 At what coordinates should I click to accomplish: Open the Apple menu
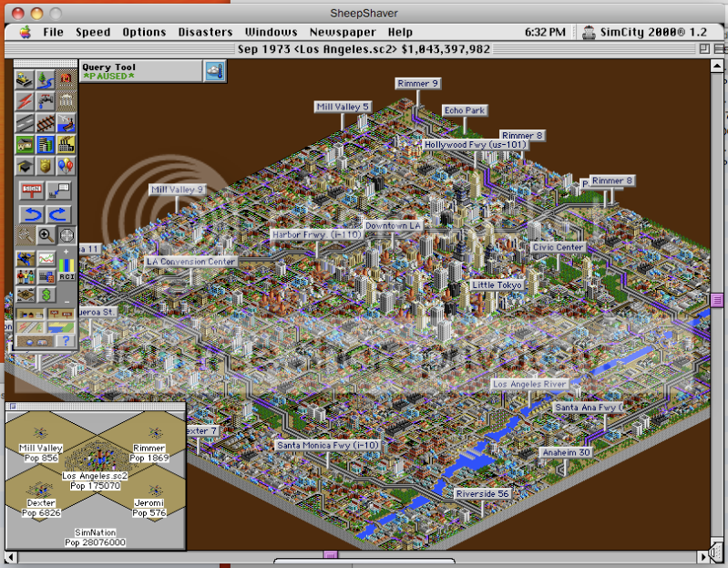(26, 32)
